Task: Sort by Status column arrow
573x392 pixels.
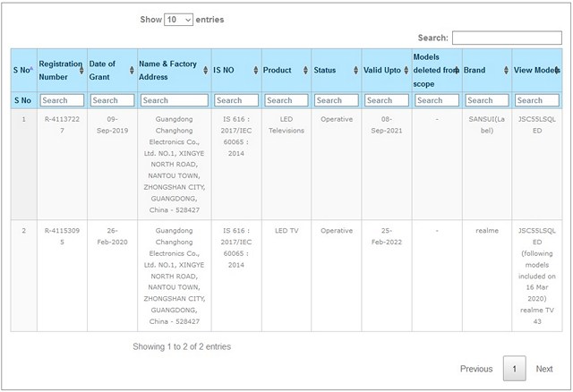Action: [x=356, y=70]
